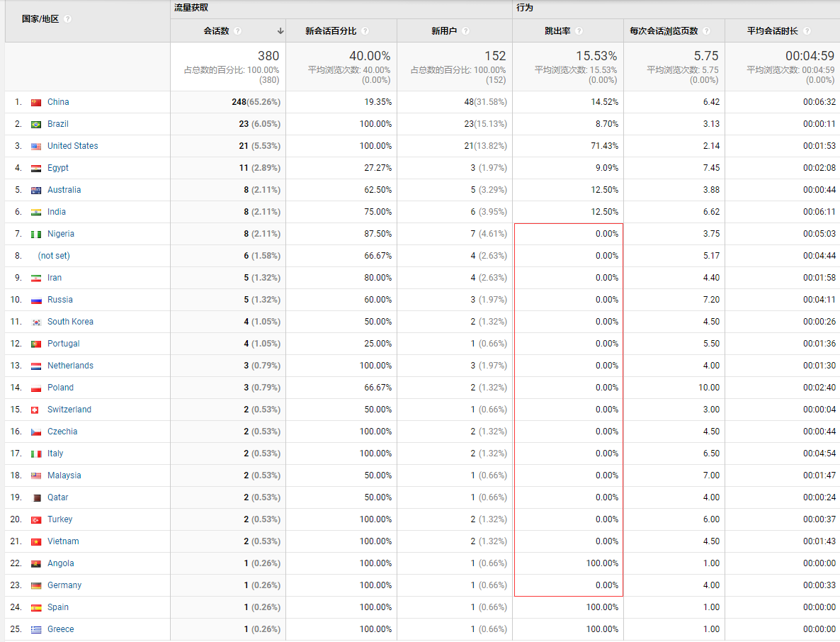
Task: Click the China flag icon in row 1
Action: [x=36, y=102]
